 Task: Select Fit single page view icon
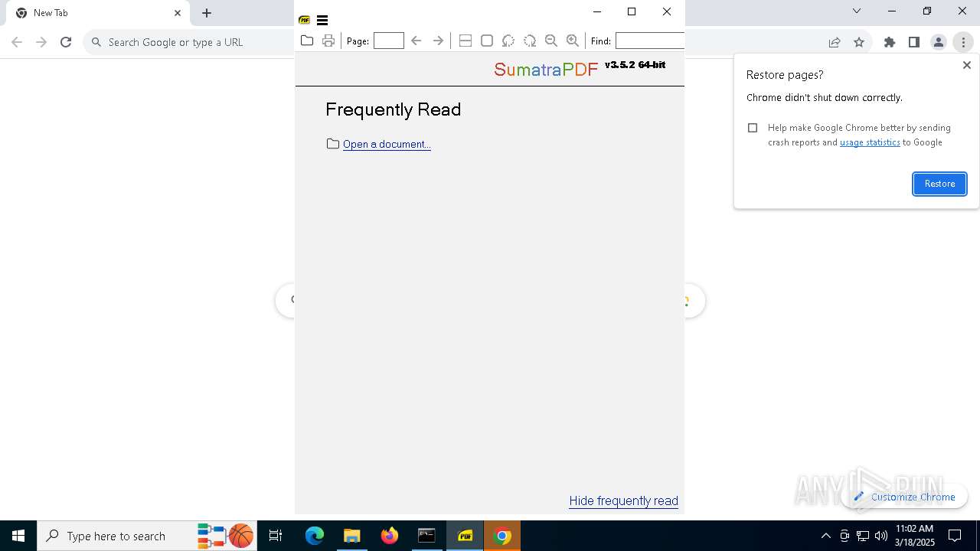[486, 41]
